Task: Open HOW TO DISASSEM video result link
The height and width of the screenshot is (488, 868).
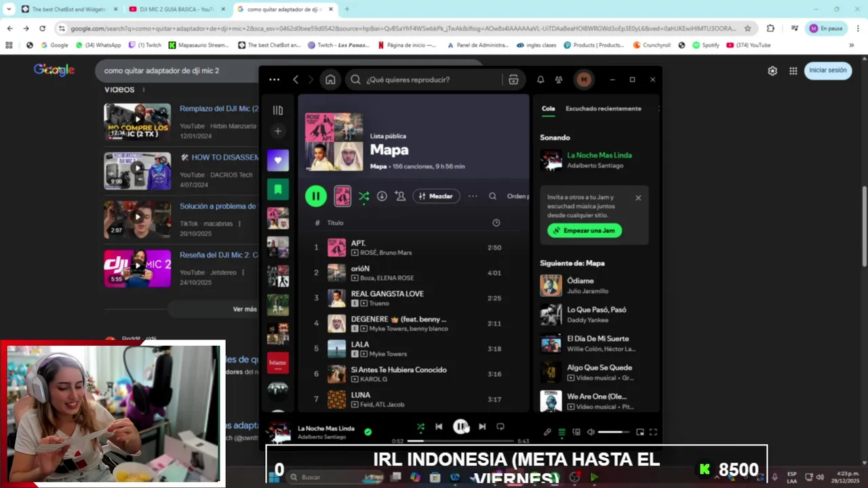Action: 220,157
